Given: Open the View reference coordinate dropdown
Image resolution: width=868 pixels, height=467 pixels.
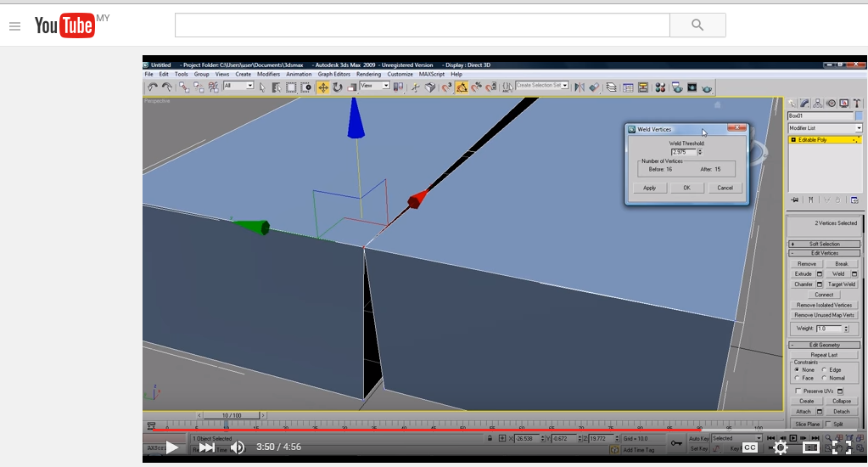Looking at the screenshot, I should pos(375,86).
